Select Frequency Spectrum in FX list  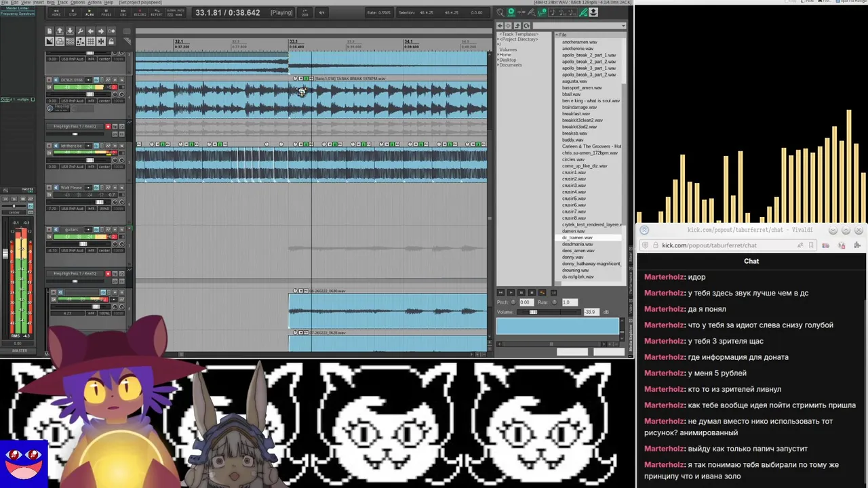[18, 14]
